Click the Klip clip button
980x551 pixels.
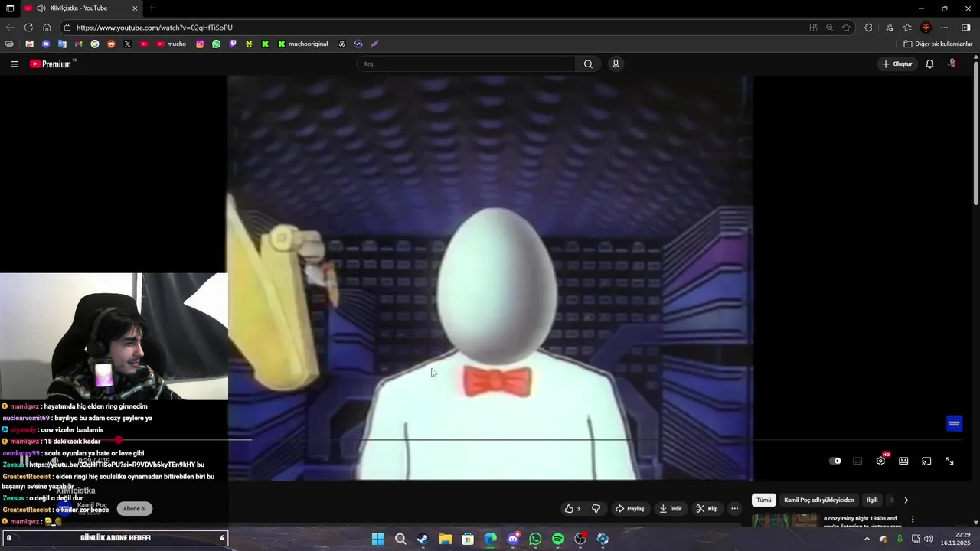point(707,509)
